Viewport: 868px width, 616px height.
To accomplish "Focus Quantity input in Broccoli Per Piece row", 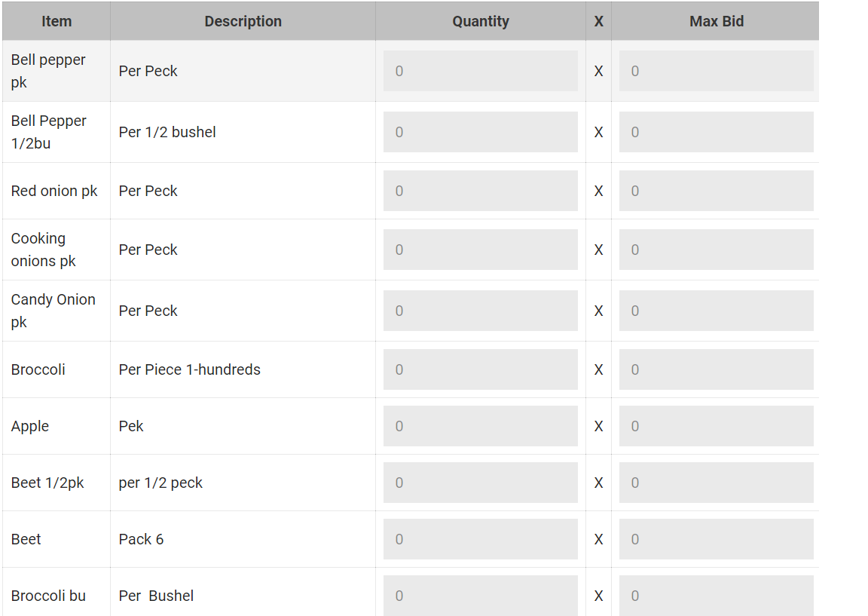I will [x=480, y=369].
